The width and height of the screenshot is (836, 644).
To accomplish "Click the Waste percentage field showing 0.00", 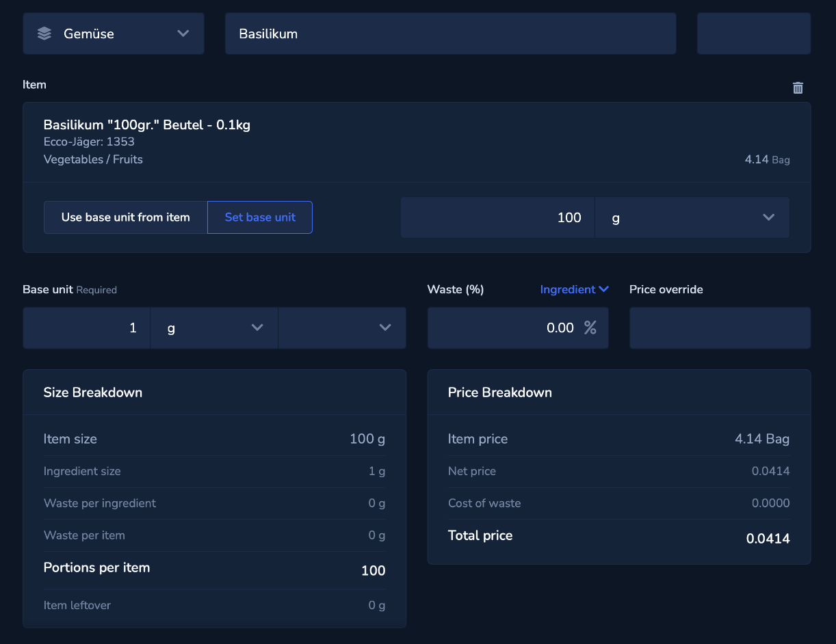I will point(518,327).
